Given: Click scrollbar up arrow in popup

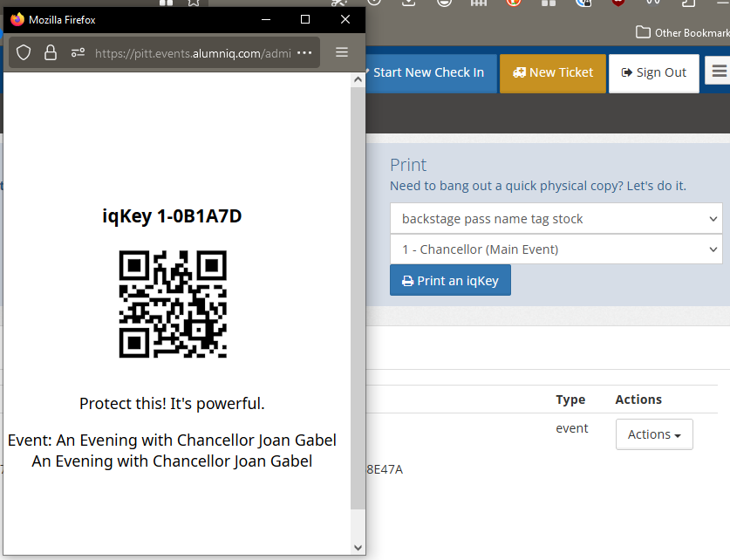Looking at the screenshot, I should (x=358, y=79).
